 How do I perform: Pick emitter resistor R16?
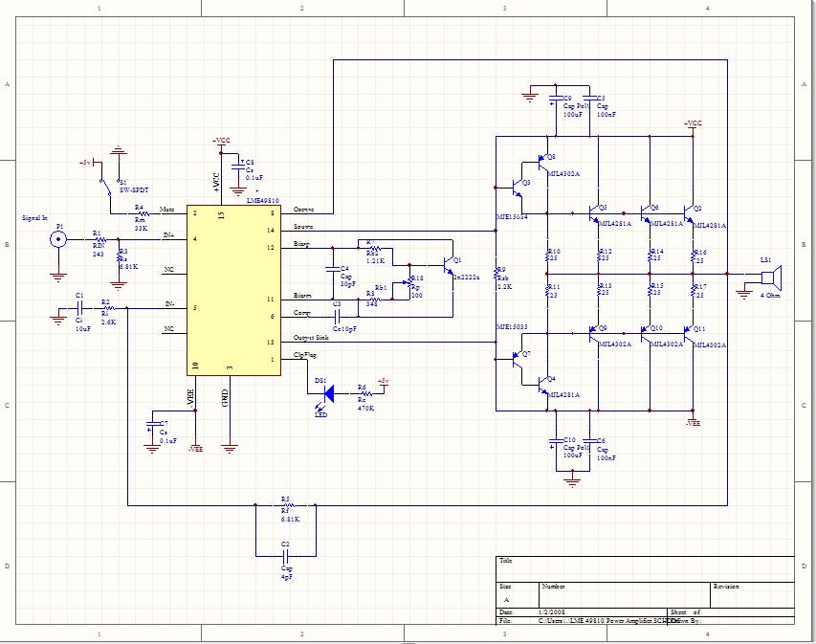click(694, 256)
